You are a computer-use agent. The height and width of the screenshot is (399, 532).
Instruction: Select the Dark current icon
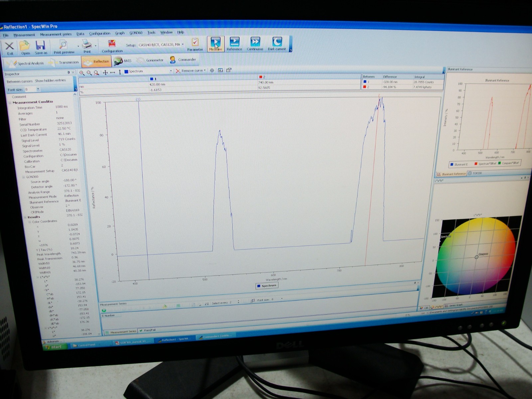pyautogui.click(x=277, y=44)
